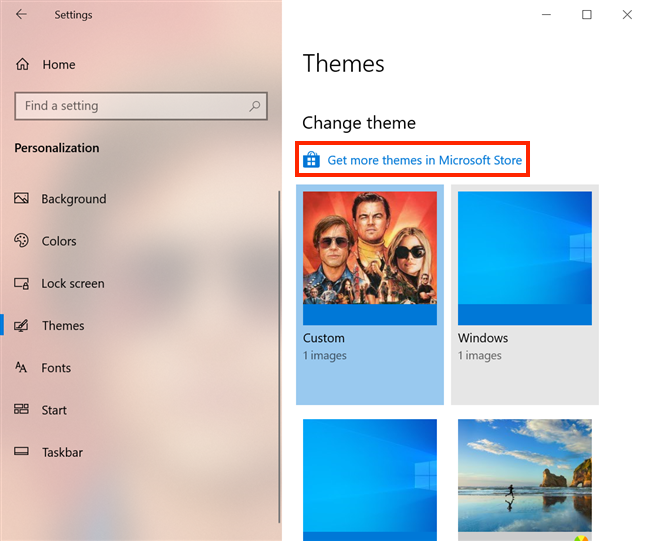Open Home via its house icon
The height and width of the screenshot is (541, 648).
click(x=22, y=64)
